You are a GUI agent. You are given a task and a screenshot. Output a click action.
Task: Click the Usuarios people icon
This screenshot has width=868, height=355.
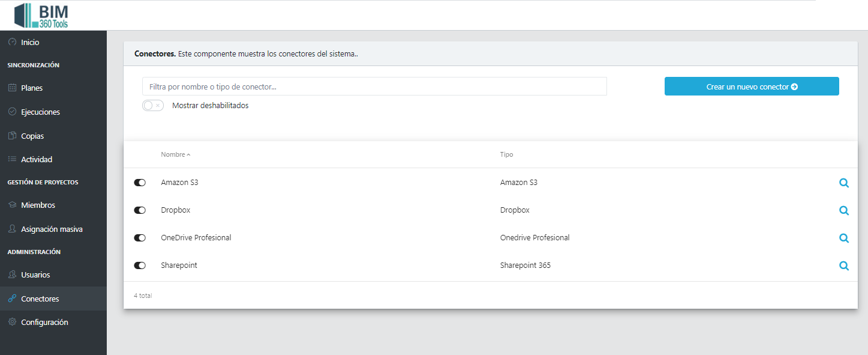point(12,275)
